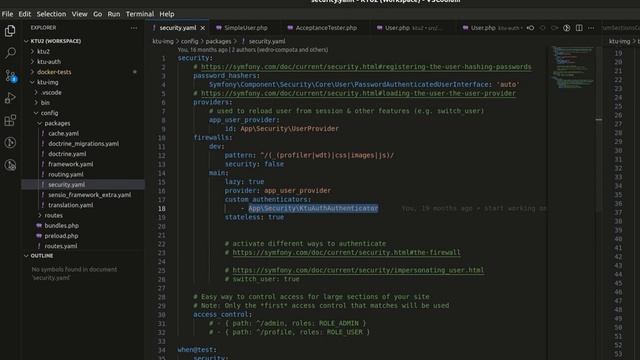
Task: Click go to previous change arrow icon
Action: [542, 28]
